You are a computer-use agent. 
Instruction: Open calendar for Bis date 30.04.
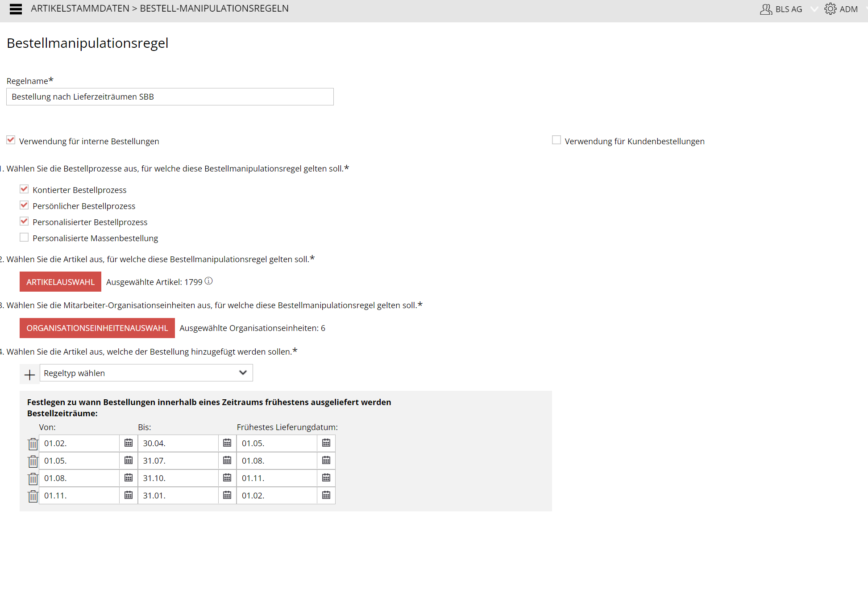point(227,443)
